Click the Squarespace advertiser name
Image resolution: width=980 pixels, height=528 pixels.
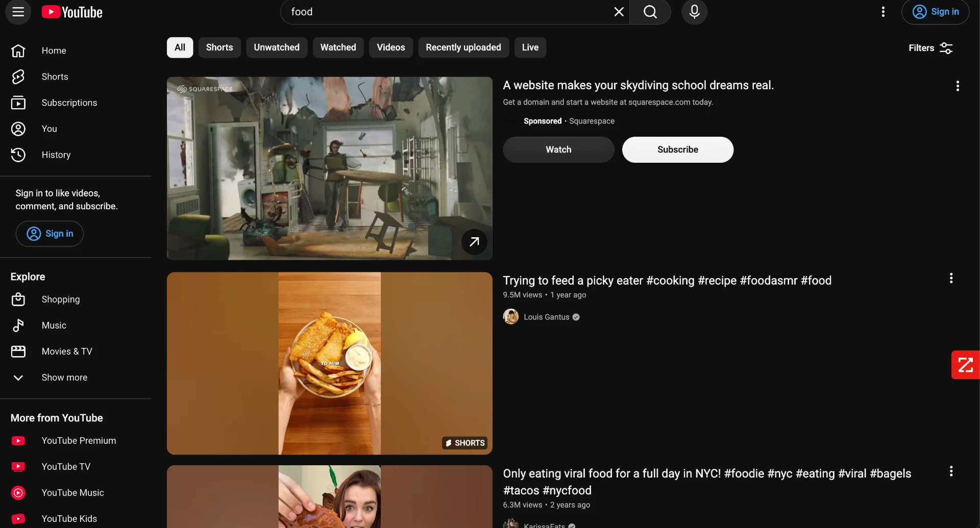click(x=592, y=121)
